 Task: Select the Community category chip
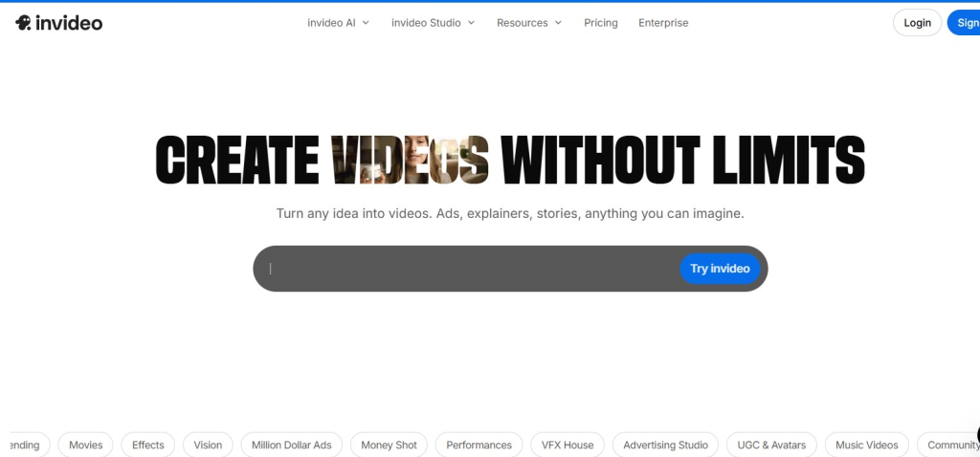pyautogui.click(x=950, y=446)
